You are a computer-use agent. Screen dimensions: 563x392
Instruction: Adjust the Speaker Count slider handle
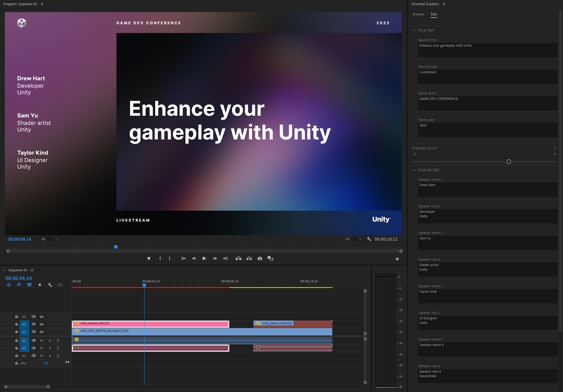509,162
